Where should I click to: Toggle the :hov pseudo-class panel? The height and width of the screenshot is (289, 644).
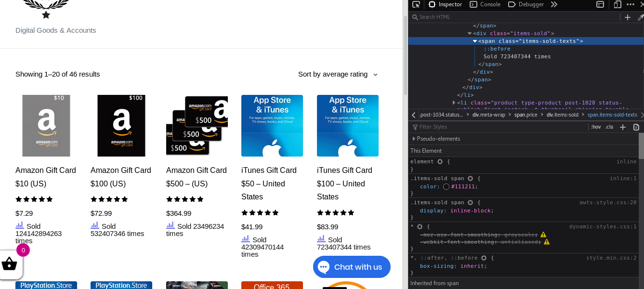point(596,127)
